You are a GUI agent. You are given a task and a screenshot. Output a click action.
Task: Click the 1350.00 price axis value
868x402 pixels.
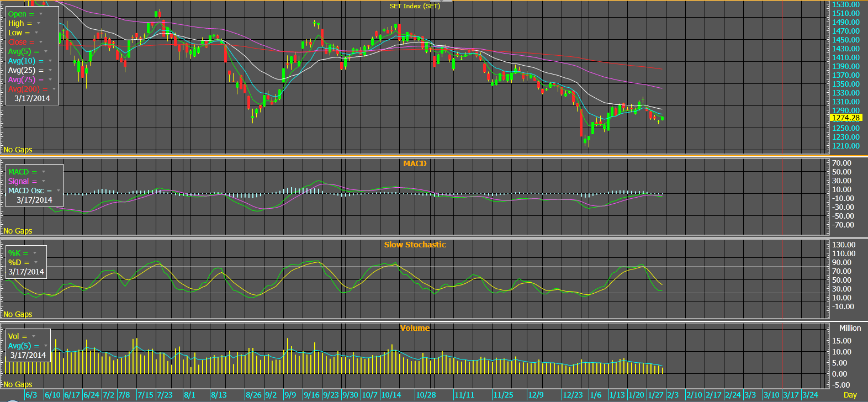coord(846,84)
